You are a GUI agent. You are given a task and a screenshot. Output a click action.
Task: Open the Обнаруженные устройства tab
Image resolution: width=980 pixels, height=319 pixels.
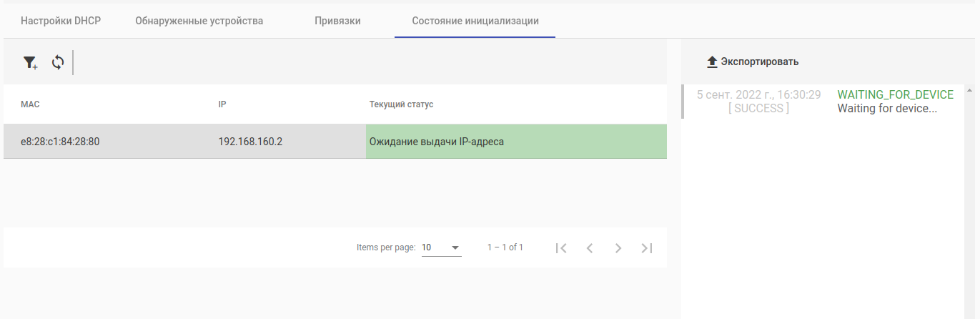point(199,21)
